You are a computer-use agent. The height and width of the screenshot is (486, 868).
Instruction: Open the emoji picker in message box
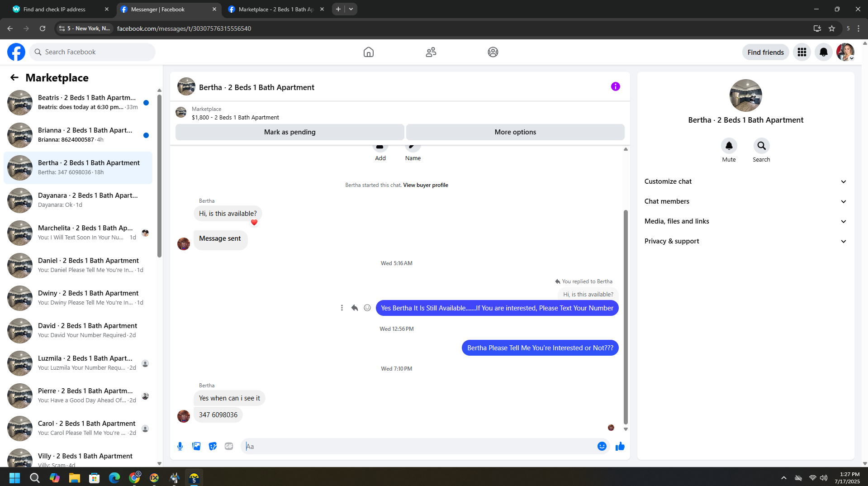point(602,446)
